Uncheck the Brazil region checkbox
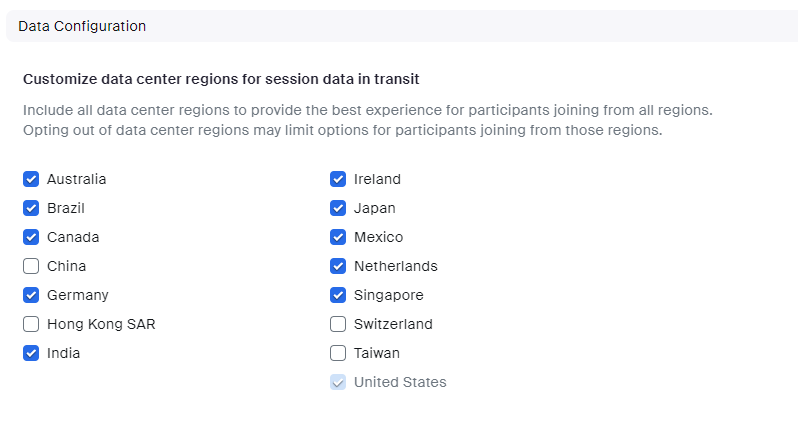 click(31, 208)
